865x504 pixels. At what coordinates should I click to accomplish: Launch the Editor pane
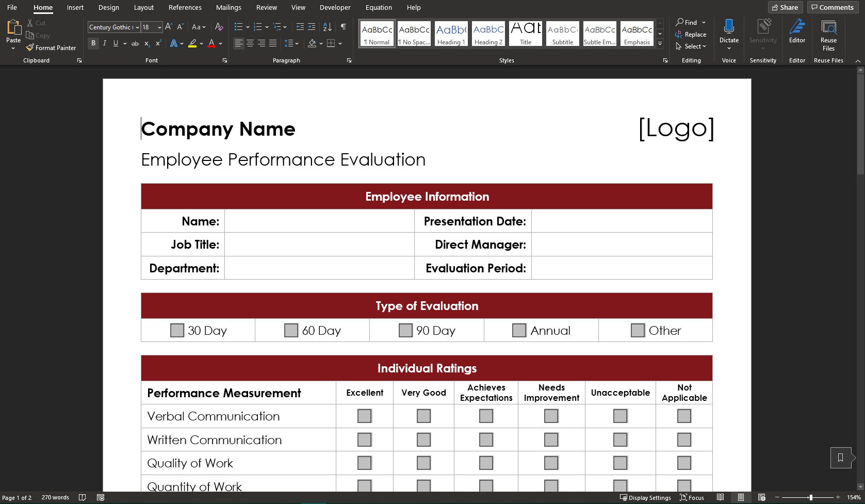797,31
